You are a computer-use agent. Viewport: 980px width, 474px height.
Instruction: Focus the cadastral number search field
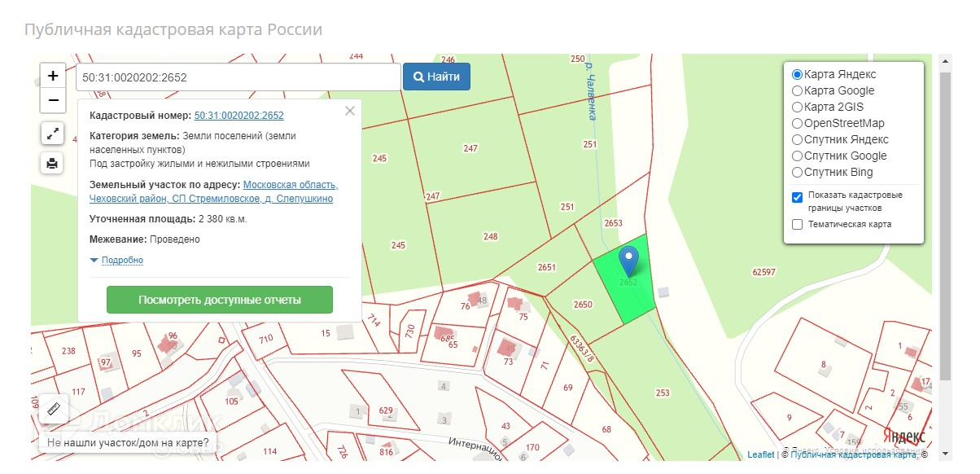coord(238,77)
